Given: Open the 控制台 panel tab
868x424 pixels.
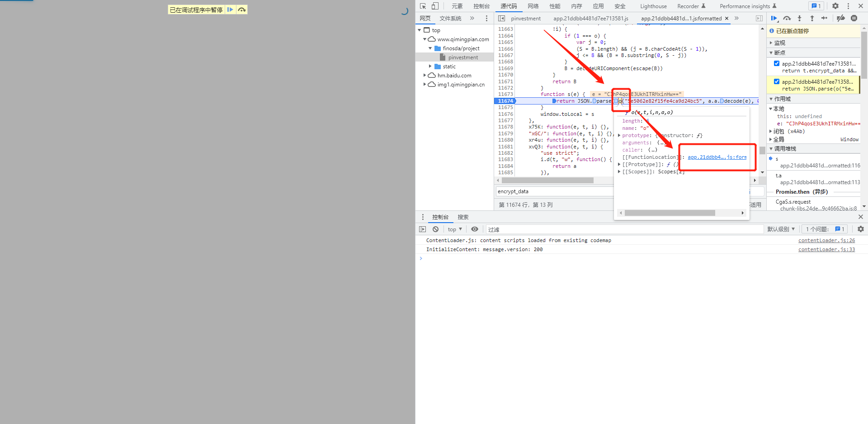Looking at the screenshot, I should click(481, 6).
